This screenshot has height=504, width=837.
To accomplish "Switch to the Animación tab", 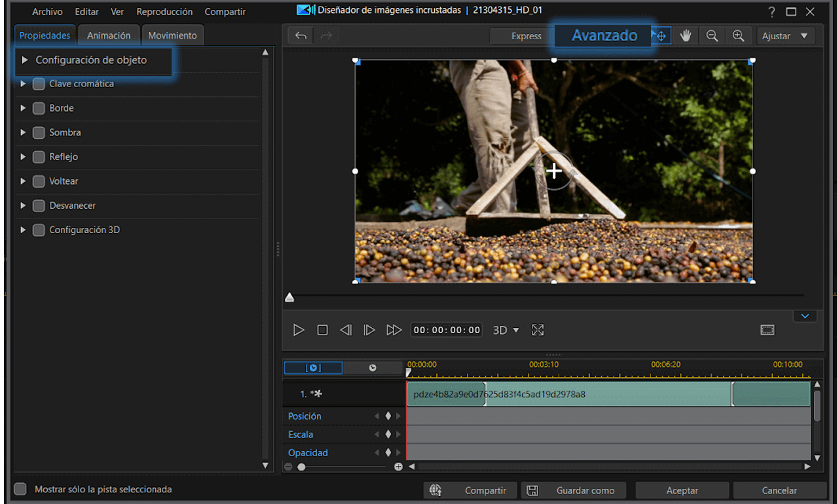I will pos(109,35).
